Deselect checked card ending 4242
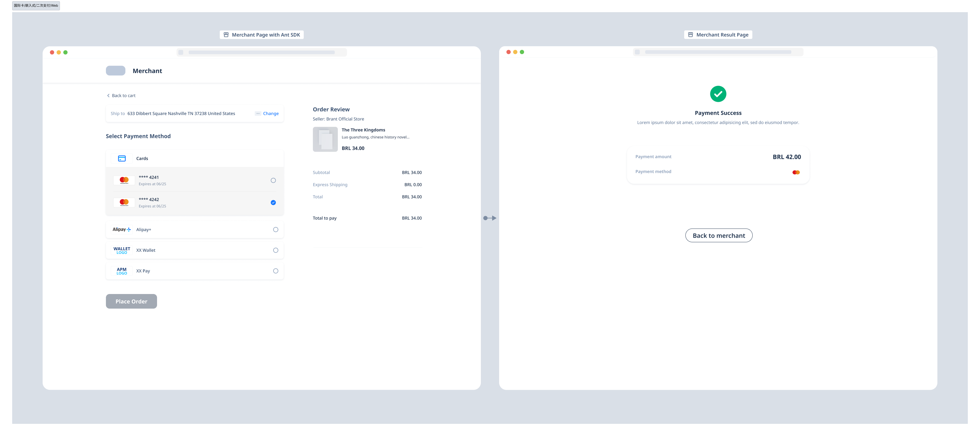The height and width of the screenshot is (436, 980). (273, 202)
